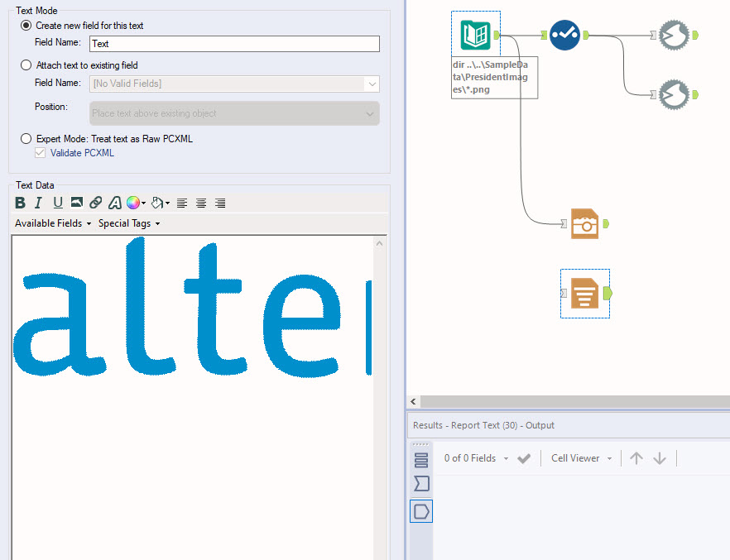Select the blue circular tool on the canvas
This screenshot has height=560, width=730.
(565, 35)
